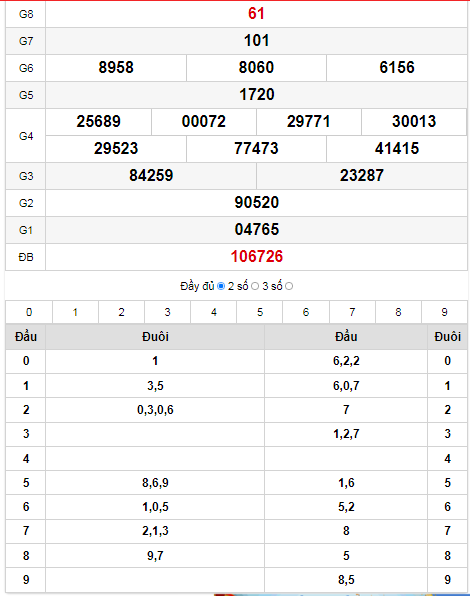The height and width of the screenshot is (596, 470).
Task: Open digit filter tab 8
Action: tap(398, 312)
